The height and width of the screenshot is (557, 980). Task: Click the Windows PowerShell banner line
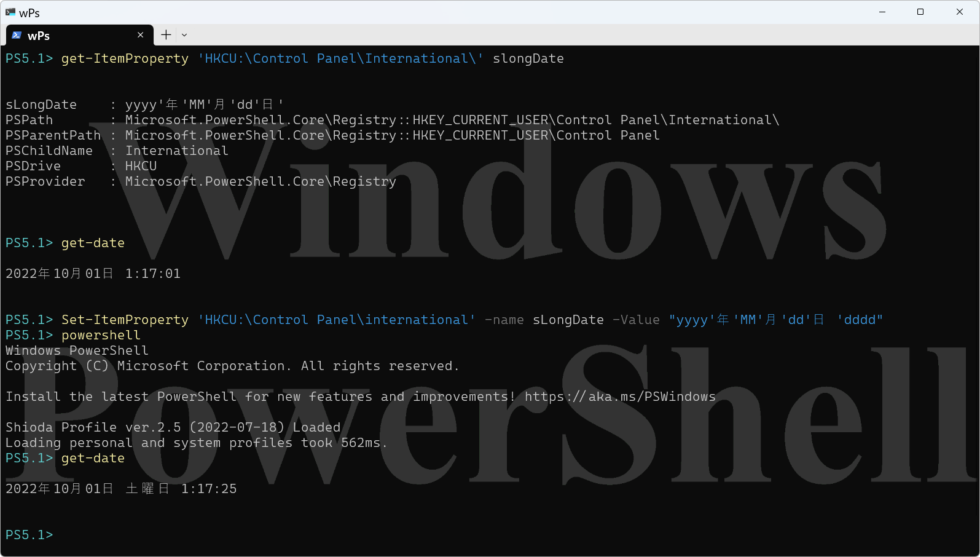click(77, 350)
